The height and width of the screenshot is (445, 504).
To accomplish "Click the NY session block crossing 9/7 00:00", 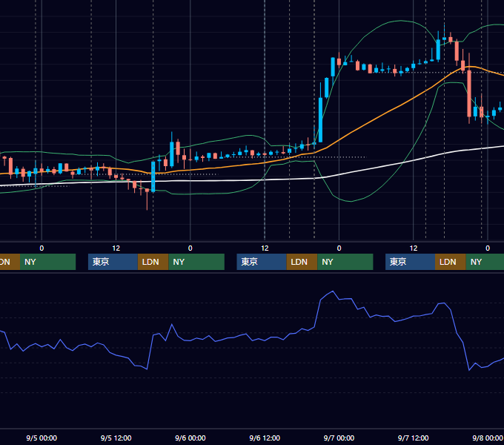I will click(345, 262).
